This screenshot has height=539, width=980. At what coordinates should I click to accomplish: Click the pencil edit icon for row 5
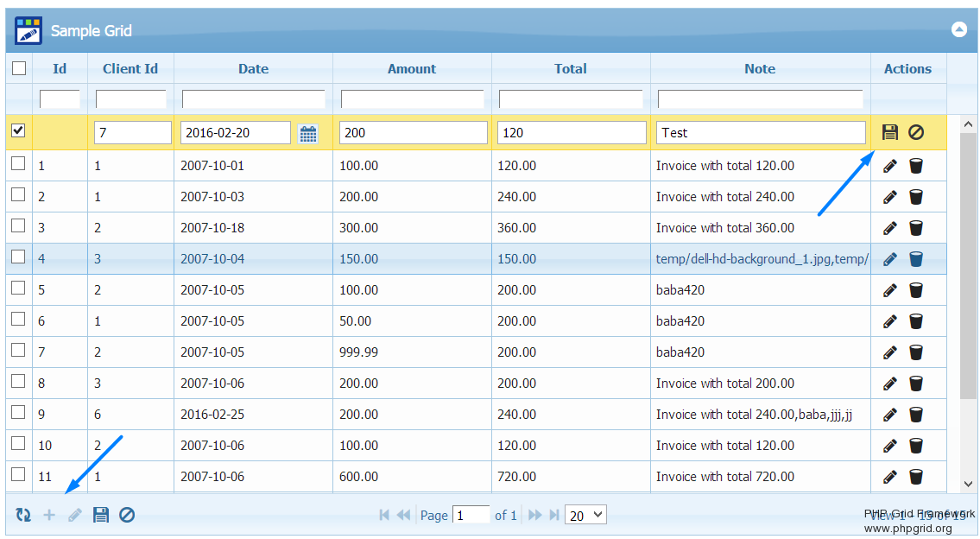[890, 290]
